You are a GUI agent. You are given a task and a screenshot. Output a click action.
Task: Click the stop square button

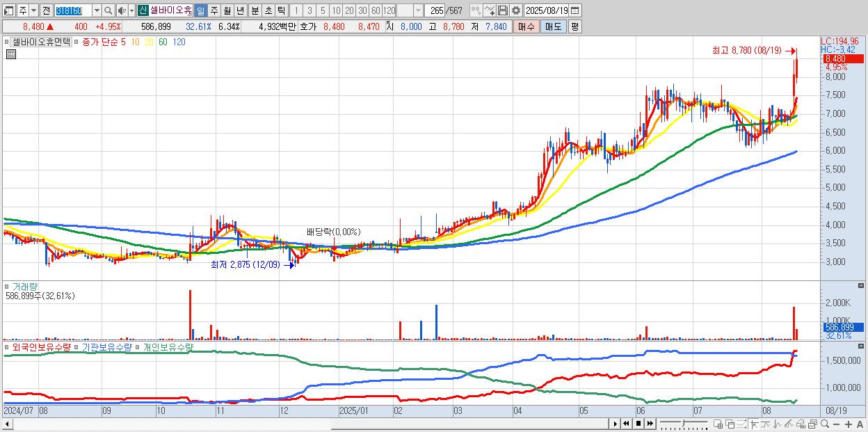pyautogui.click(x=638, y=424)
